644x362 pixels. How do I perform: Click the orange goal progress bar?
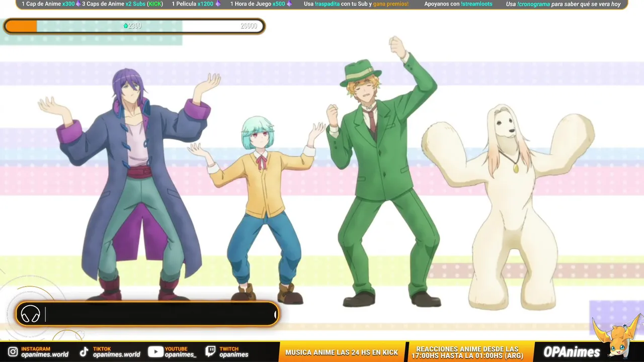click(x=134, y=26)
